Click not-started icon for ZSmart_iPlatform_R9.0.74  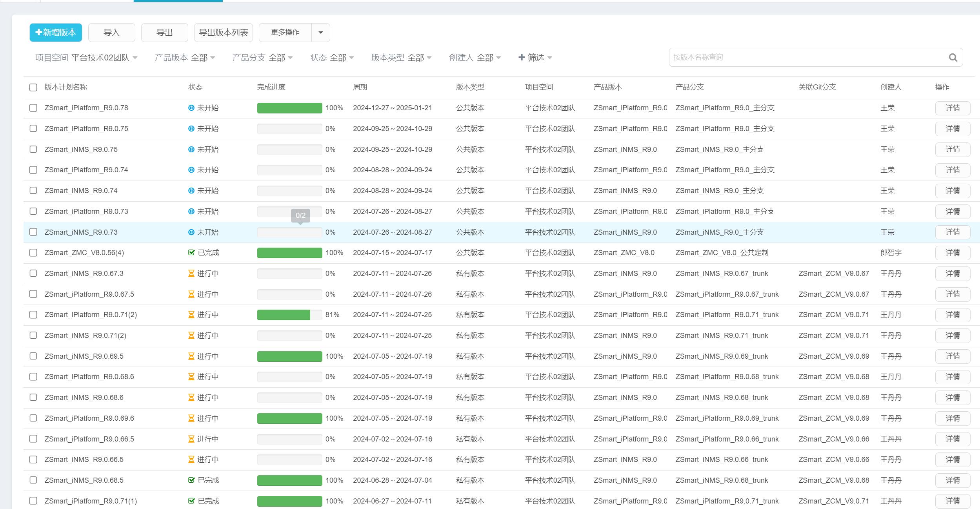pyautogui.click(x=191, y=170)
